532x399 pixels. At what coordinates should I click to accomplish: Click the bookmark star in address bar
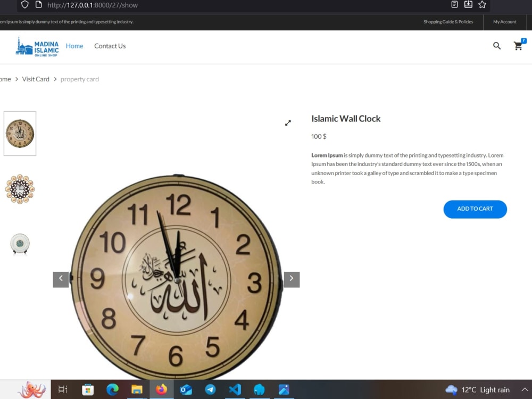(482, 5)
